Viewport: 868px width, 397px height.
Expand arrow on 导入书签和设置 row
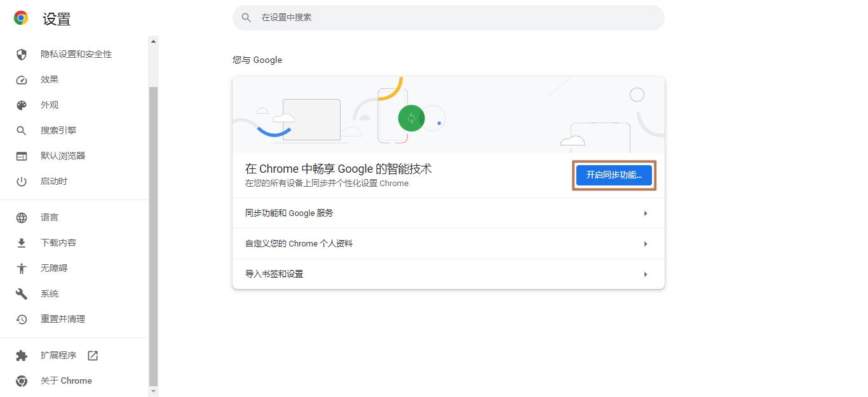pyautogui.click(x=646, y=274)
